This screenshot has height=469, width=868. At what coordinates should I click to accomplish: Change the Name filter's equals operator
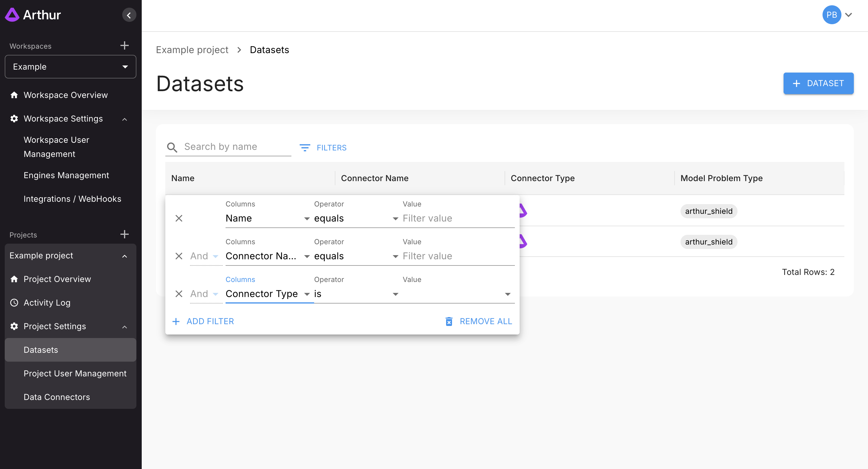coord(355,219)
